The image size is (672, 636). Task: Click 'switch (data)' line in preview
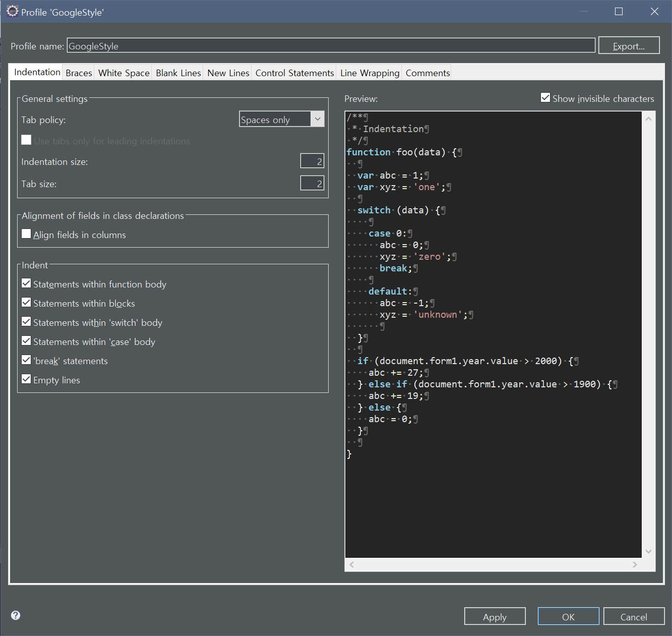[401, 210]
